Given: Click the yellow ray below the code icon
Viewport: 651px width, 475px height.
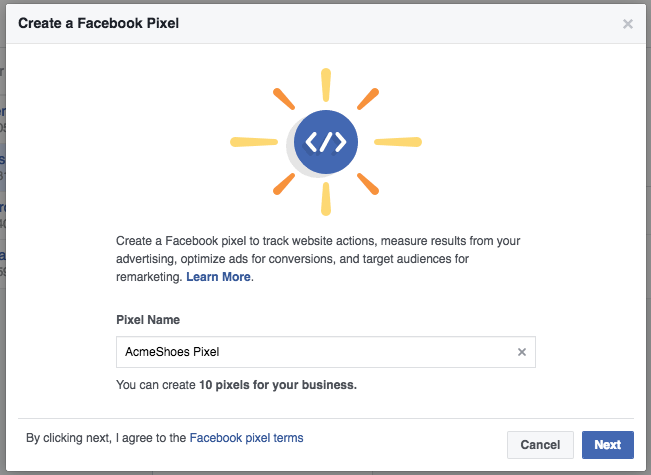Looking at the screenshot, I should click(326, 199).
